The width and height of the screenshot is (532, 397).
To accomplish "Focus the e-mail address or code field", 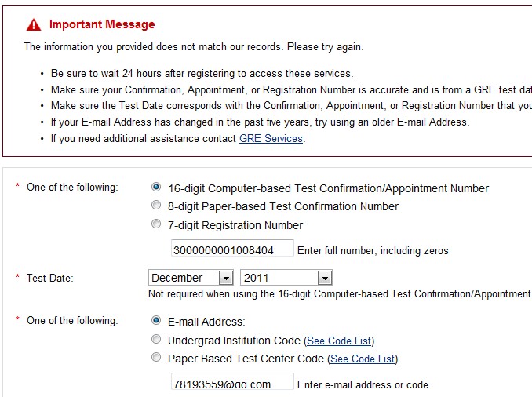I will (232, 384).
